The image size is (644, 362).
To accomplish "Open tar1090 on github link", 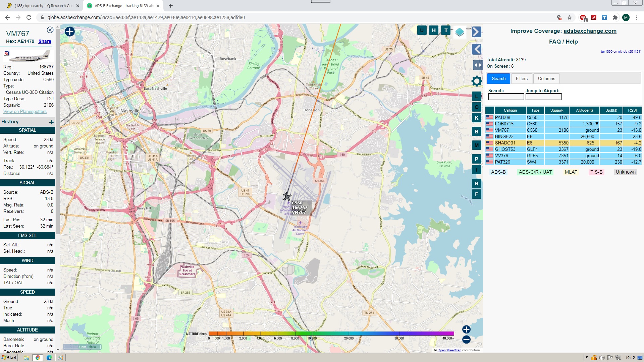I will [x=621, y=52].
